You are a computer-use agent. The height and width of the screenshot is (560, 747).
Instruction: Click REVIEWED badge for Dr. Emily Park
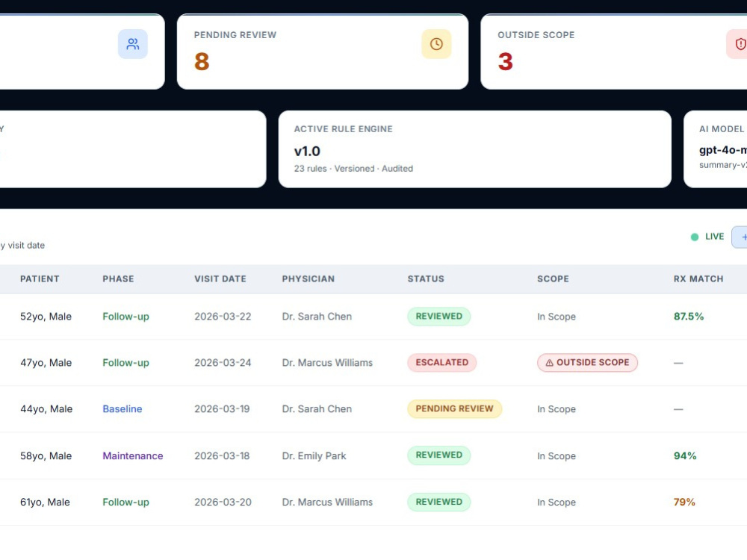(438, 455)
